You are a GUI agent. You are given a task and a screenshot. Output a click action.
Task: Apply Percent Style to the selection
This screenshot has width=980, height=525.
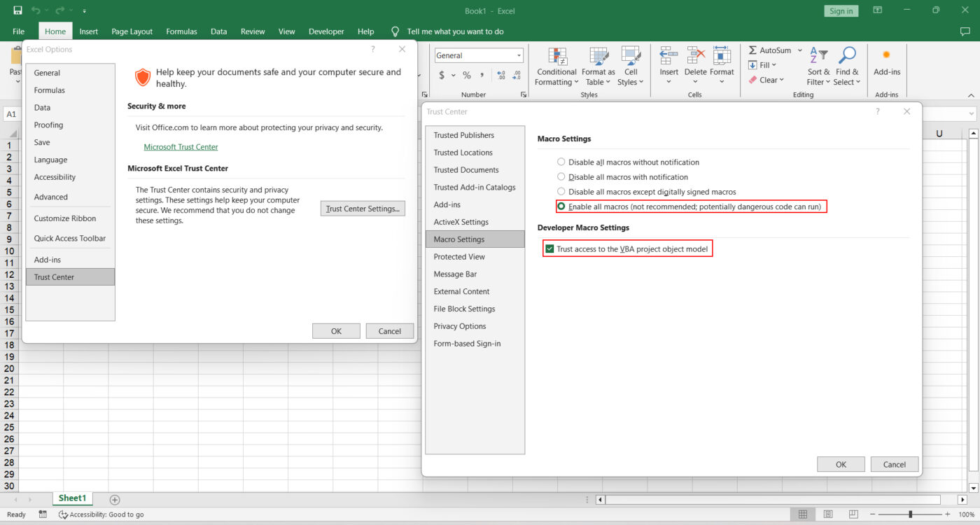coord(466,75)
